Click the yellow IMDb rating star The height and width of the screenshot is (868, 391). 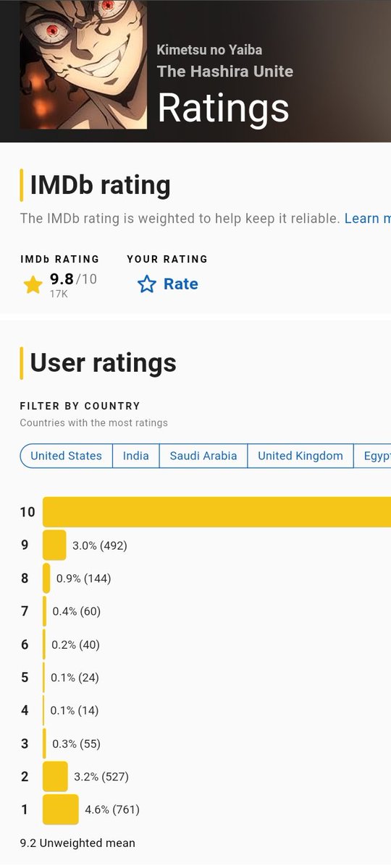tap(33, 284)
